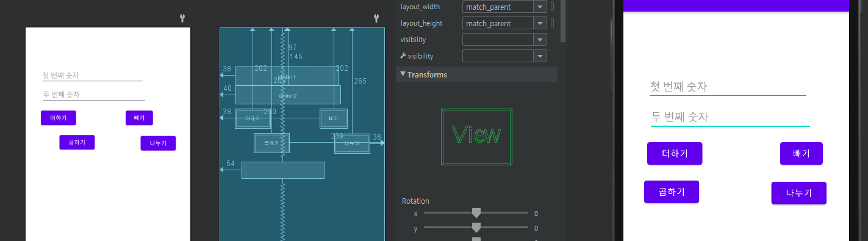Select the number1 widget in the blueprint
The image size is (868, 241).
click(x=287, y=76)
